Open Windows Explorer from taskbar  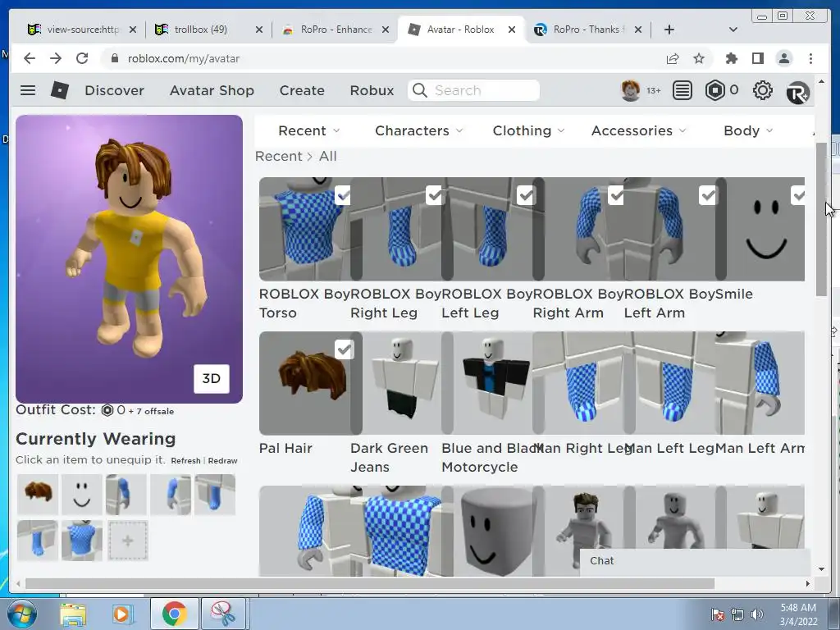(73, 614)
